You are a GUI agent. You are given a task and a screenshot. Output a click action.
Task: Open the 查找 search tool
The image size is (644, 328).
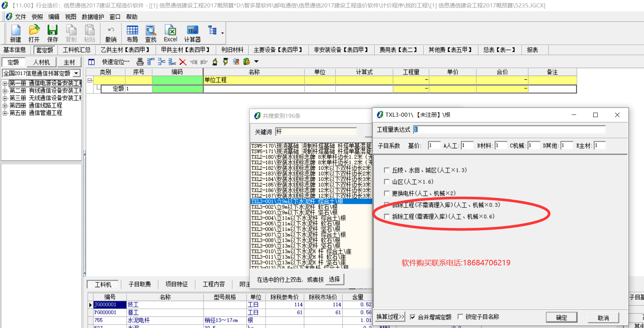point(151,33)
